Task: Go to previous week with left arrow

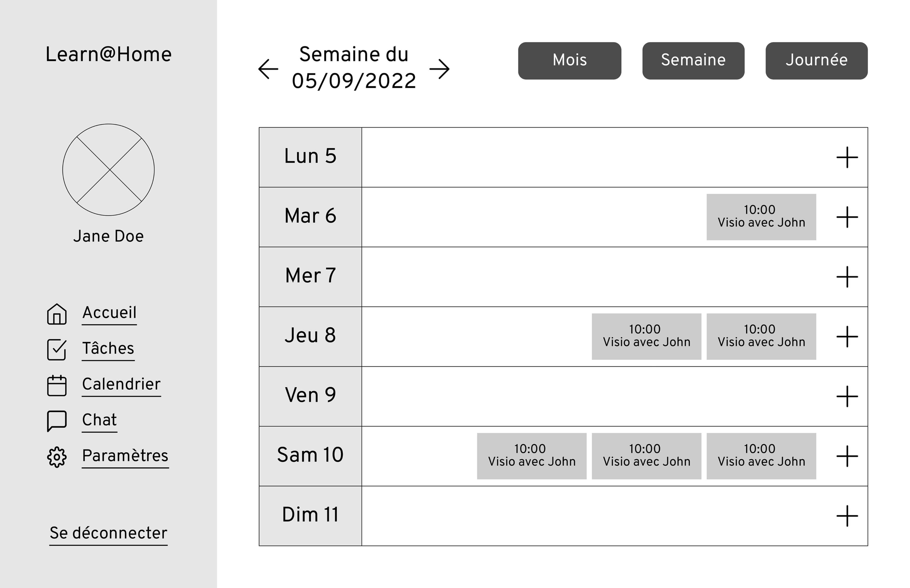Action: tap(268, 69)
